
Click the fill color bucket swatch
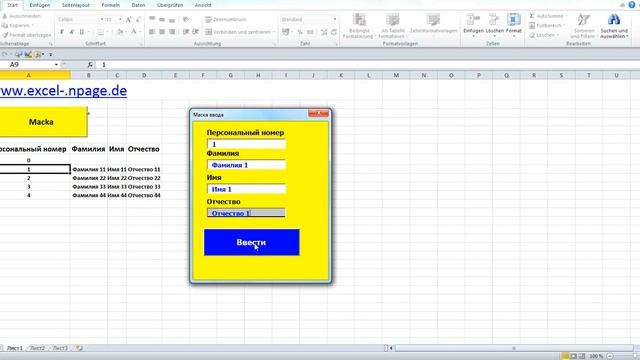pos(120,32)
